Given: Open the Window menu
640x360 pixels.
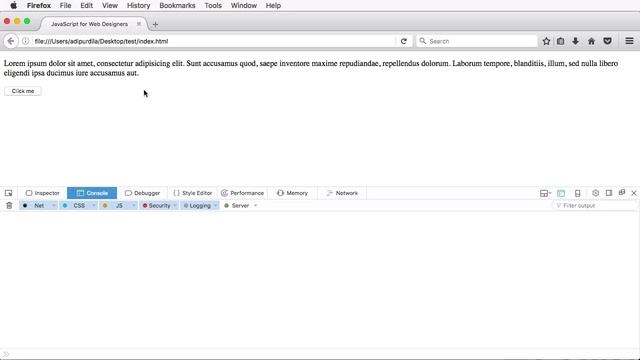Looking at the screenshot, I should coord(244,6).
